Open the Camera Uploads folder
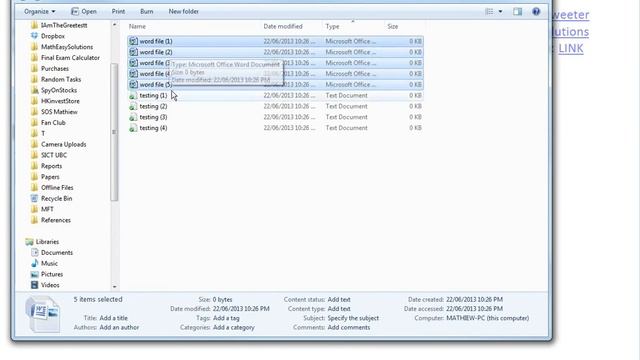The height and width of the screenshot is (360, 640). pos(63,144)
